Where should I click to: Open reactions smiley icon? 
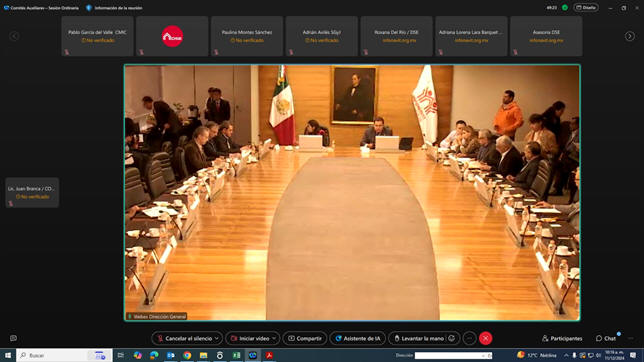point(452,338)
